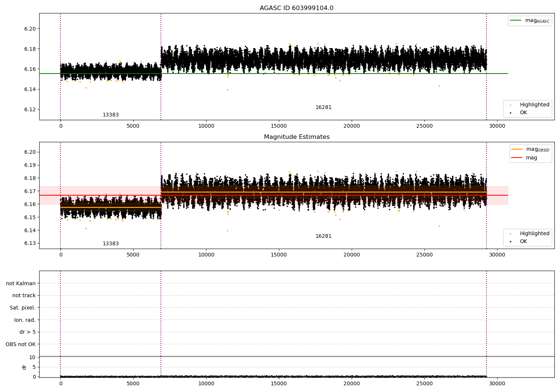Click the 25000 x-tick label of middle plot
560x392 pixels.
click(424, 255)
